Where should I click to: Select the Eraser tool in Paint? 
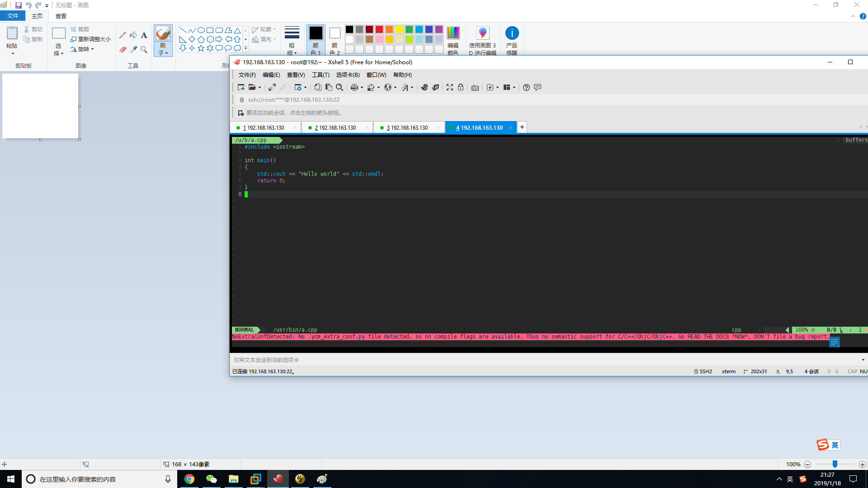point(122,50)
